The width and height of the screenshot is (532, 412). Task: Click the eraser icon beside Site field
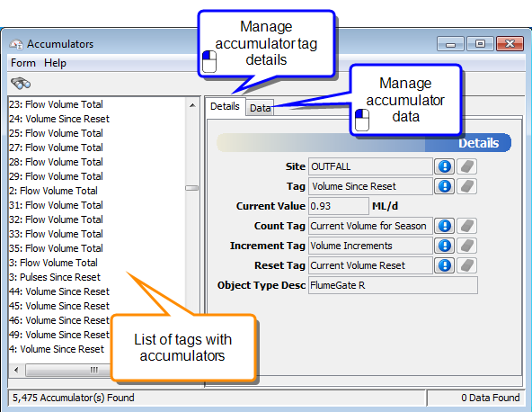467,166
